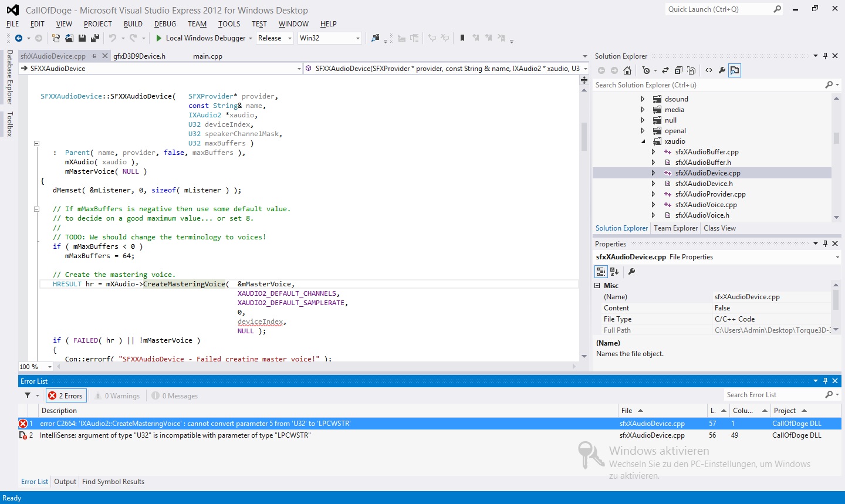This screenshot has width=845, height=504.
Task: Click the Auto Hide pin of Solution Explorer
Action: pyautogui.click(x=825, y=56)
